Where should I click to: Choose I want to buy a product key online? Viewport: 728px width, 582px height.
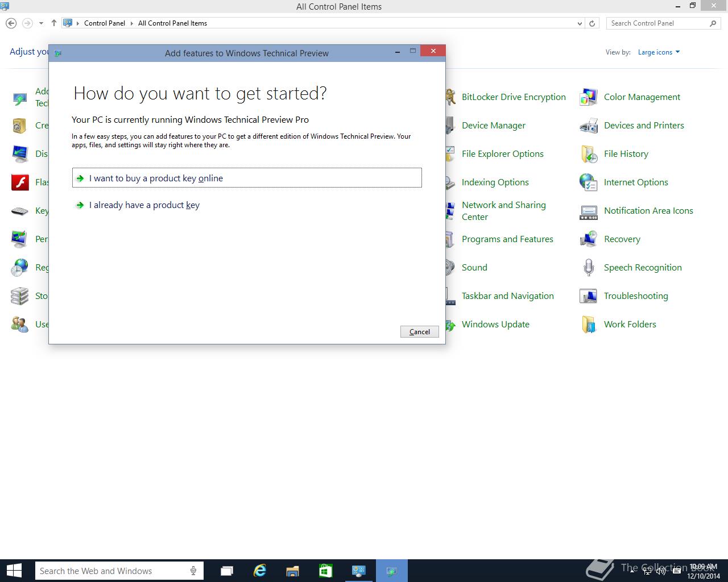247,178
